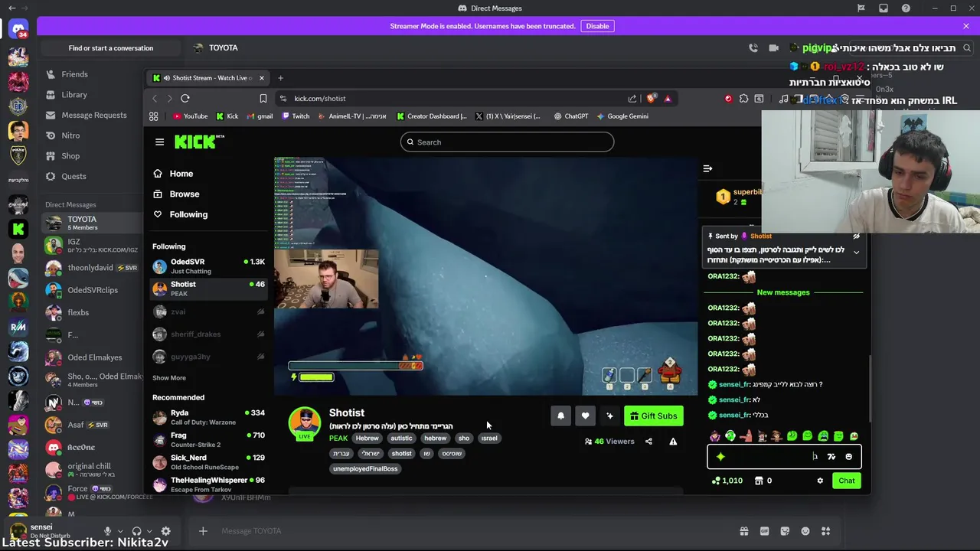The image size is (980, 551).
Task: Focus the Kick search field
Action: (x=507, y=142)
